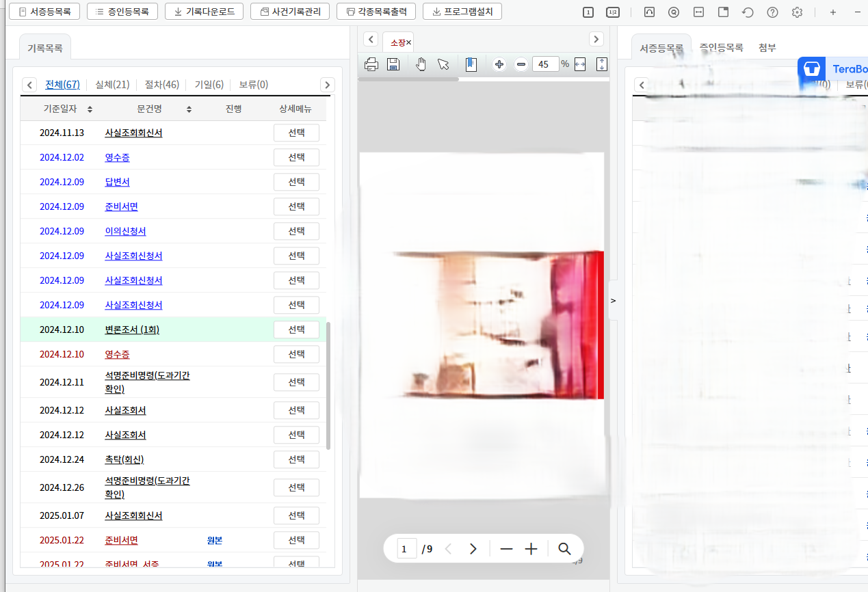Click the 사건기록관리 button
This screenshot has height=592, width=868.
click(x=290, y=12)
